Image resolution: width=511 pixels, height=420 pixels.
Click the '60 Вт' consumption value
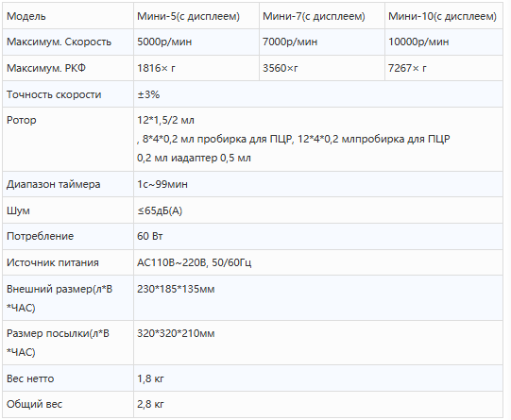(x=150, y=236)
